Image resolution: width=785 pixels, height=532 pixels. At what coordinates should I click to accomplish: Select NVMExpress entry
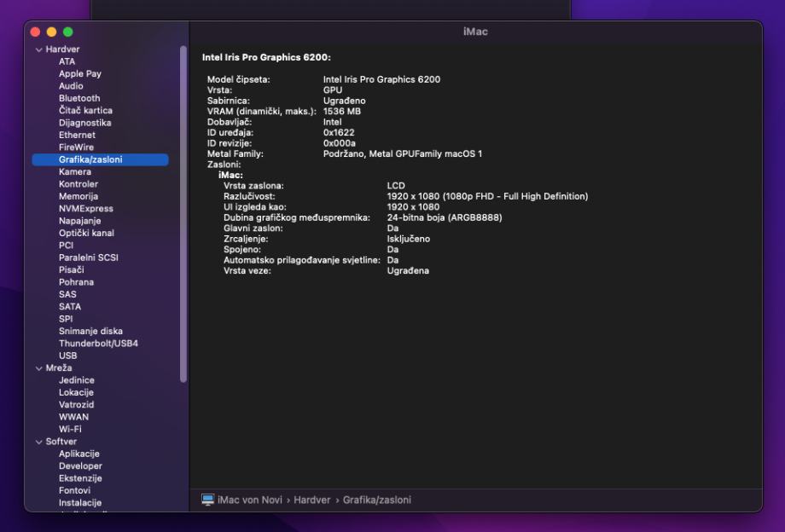tap(85, 209)
